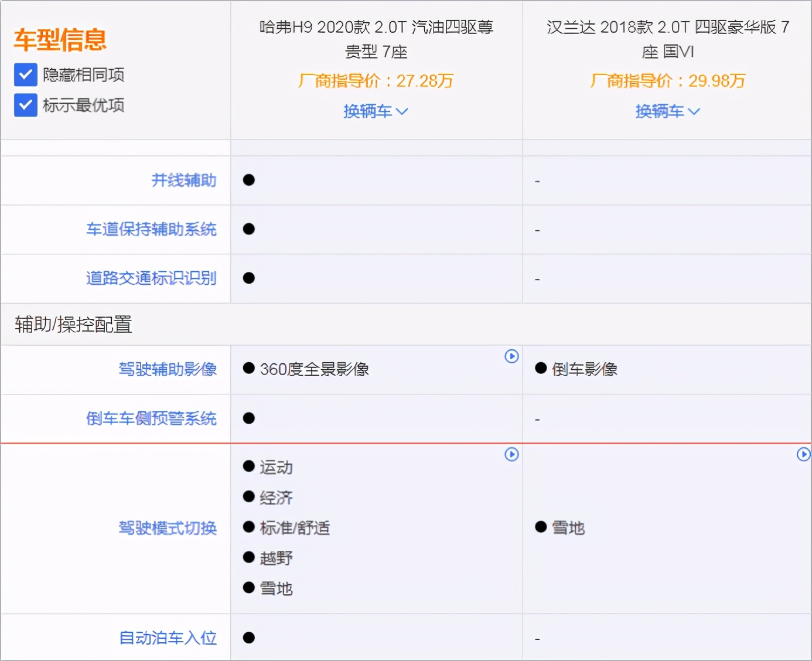Open the 道路交通标识识别 link
The height and width of the screenshot is (661, 812).
pos(151,278)
